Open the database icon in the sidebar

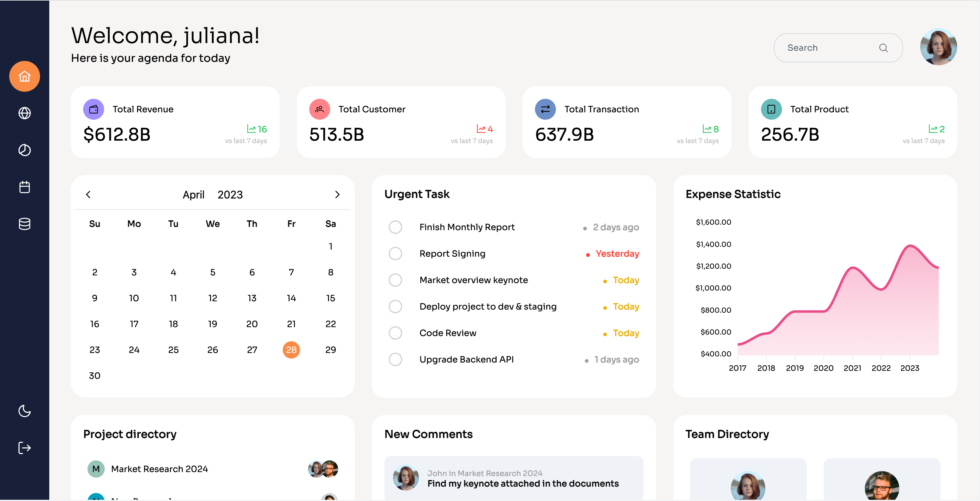[24, 223]
